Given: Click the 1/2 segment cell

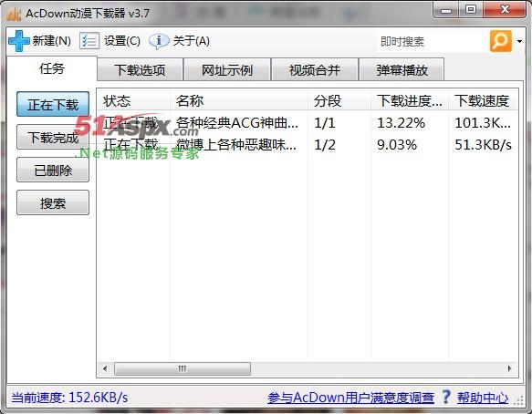Looking at the screenshot, I should [x=325, y=145].
